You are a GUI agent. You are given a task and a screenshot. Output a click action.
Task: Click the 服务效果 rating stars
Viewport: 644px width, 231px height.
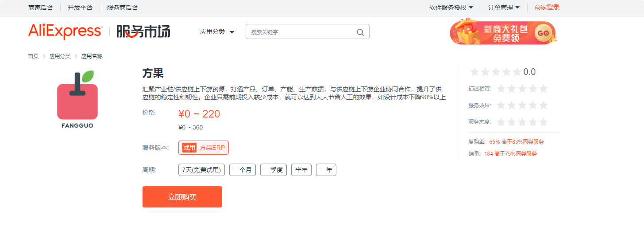pyautogui.click(x=522, y=105)
